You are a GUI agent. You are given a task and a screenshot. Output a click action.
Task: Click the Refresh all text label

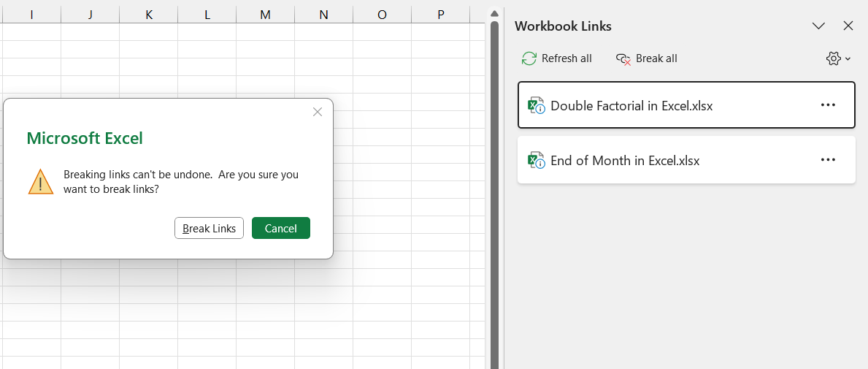(x=566, y=58)
